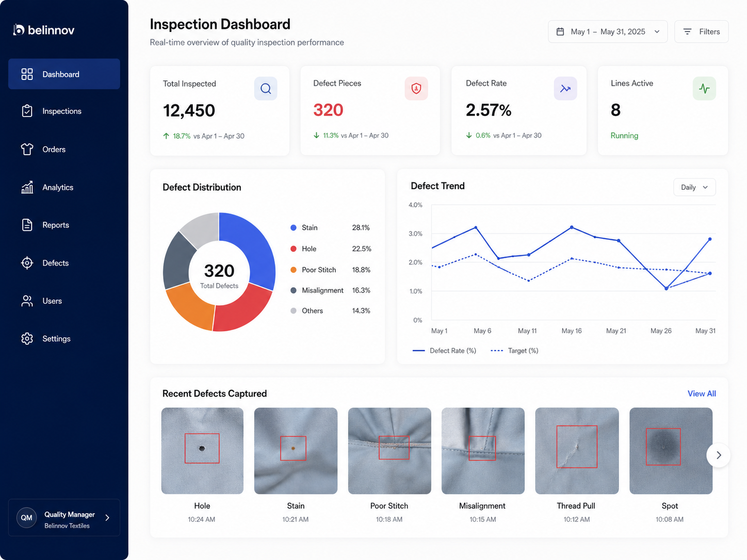The height and width of the screenshot is (560, 747).
Task: Open the Thread Pull defect thumbnail
Action: (x=577, y=451)
